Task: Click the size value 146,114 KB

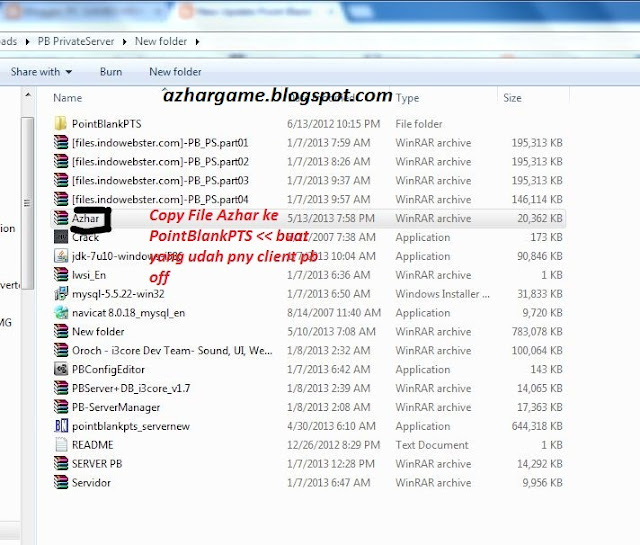Action: tap(537, 199)
